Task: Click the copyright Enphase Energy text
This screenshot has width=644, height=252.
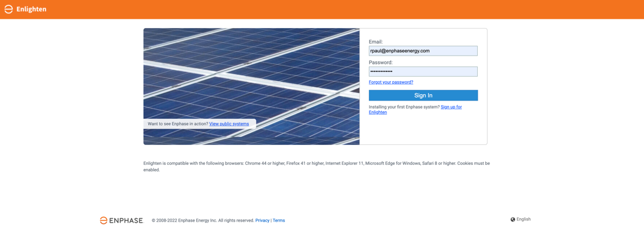Action: (203, 220)
